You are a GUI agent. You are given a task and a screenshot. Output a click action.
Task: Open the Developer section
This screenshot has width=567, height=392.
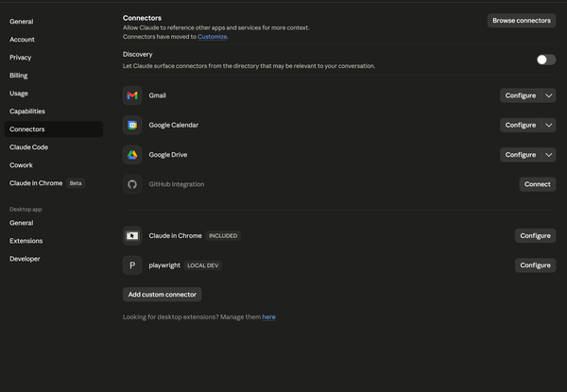tap(54, 259)
